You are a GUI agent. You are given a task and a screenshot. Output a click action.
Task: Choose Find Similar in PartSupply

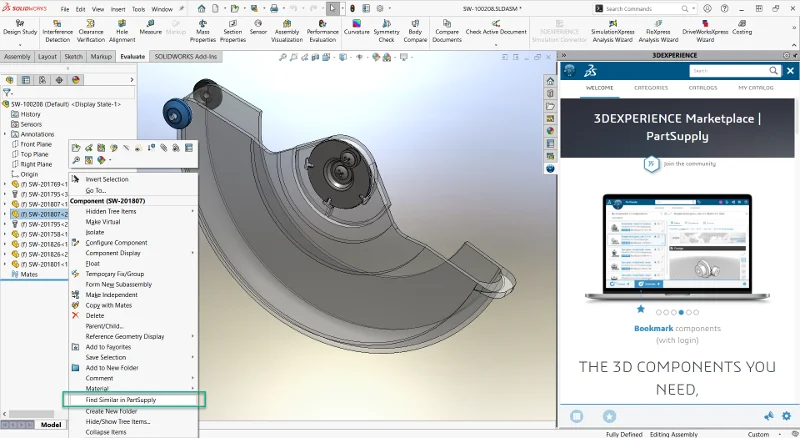click(120, 400)
